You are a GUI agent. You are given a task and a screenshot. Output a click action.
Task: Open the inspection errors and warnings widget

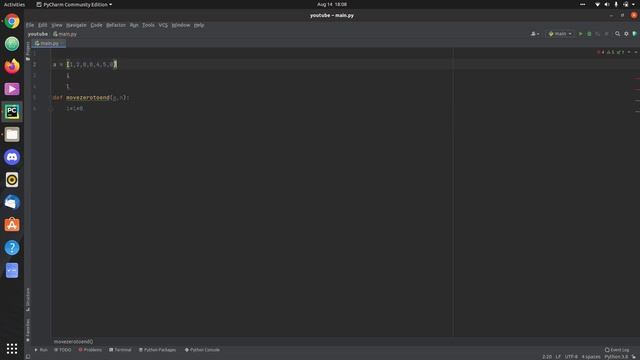point(611,52)
